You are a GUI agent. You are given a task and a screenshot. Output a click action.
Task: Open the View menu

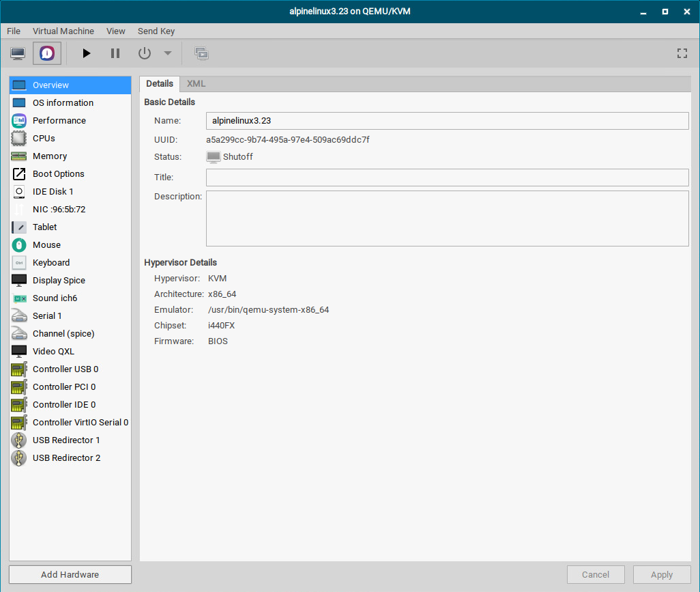(115, 31)
